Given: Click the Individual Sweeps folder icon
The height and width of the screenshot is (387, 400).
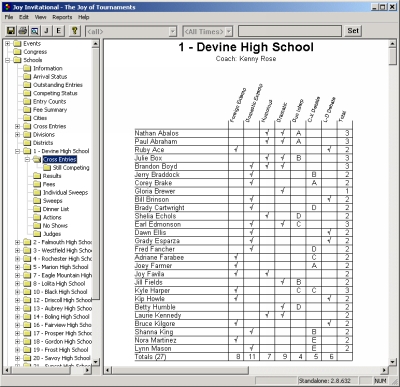Looking at the screenshot, I should [37, 192].
